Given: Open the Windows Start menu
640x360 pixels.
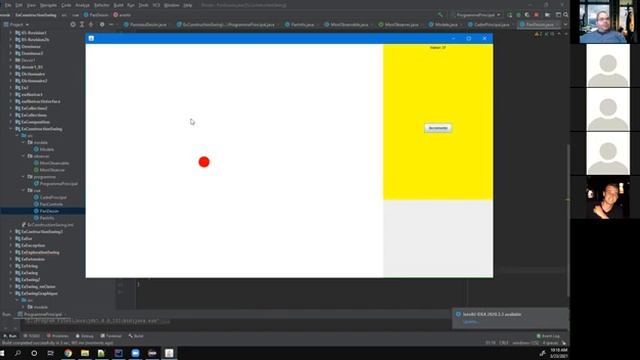Looking at the screenshot, I should tap(2, 353).
